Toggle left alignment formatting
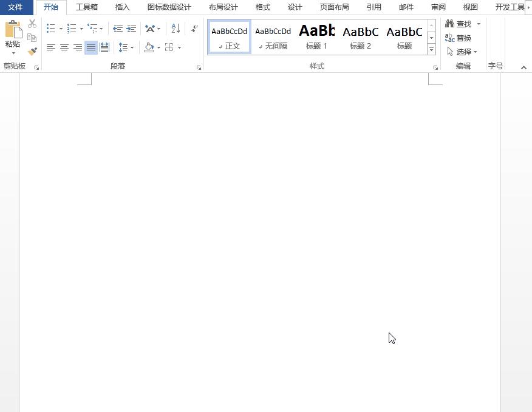The image size is (532, 412). (x=51, y=47)
